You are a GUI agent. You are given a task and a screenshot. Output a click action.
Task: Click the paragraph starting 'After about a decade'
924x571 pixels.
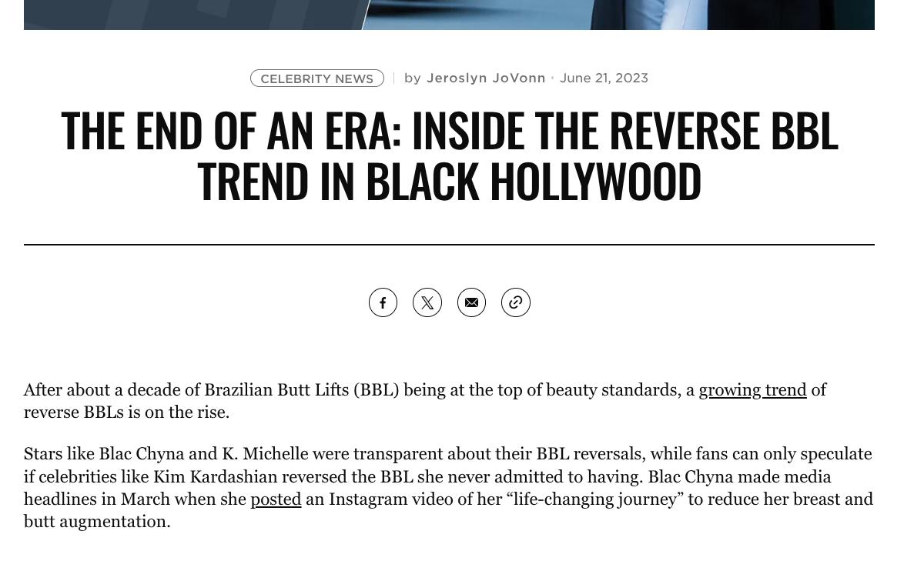coord(425,401)
